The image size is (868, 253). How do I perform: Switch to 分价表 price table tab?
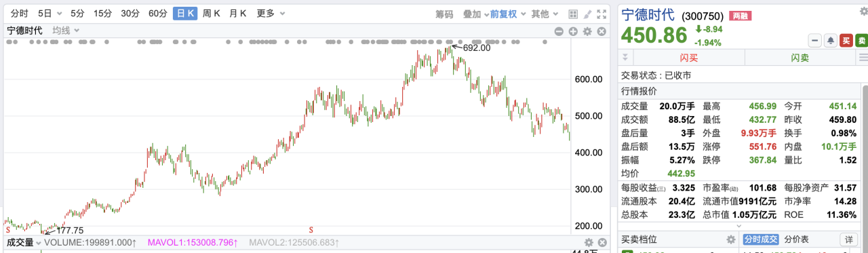(x=797, y=239)
